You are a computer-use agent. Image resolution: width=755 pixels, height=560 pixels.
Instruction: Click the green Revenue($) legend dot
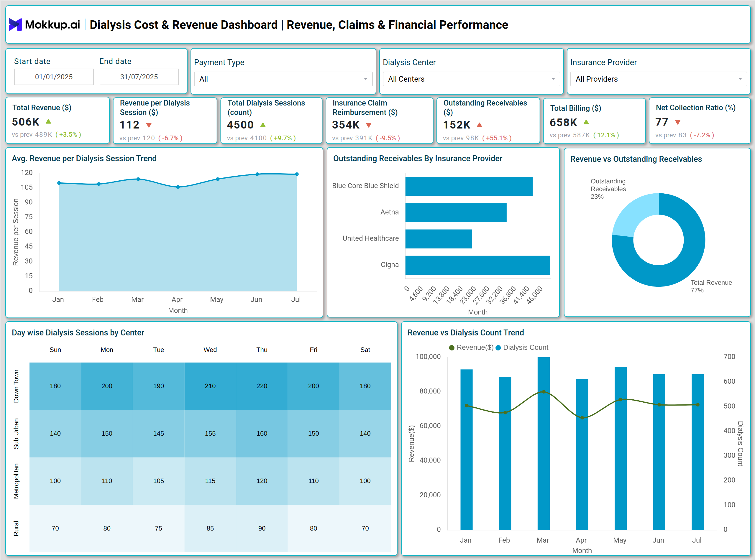coord(452,347)
